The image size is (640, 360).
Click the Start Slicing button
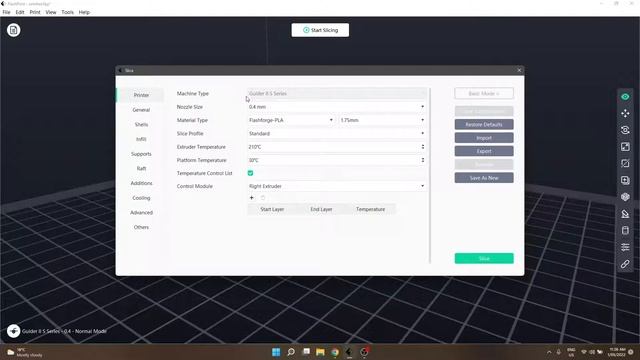pyautogui.click(x=320, y=30)
